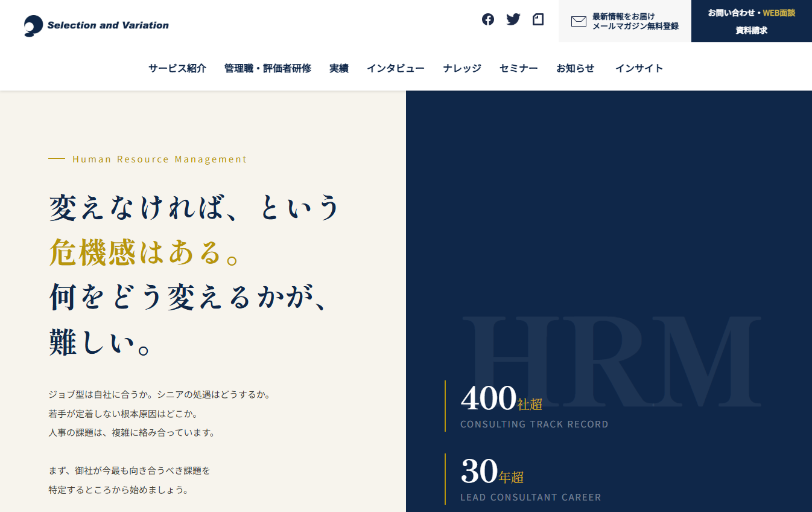Click 若手が定着しない根本原因はどこか。 line
The width and height of the screenshot is (812, 512).
[124, 414]
